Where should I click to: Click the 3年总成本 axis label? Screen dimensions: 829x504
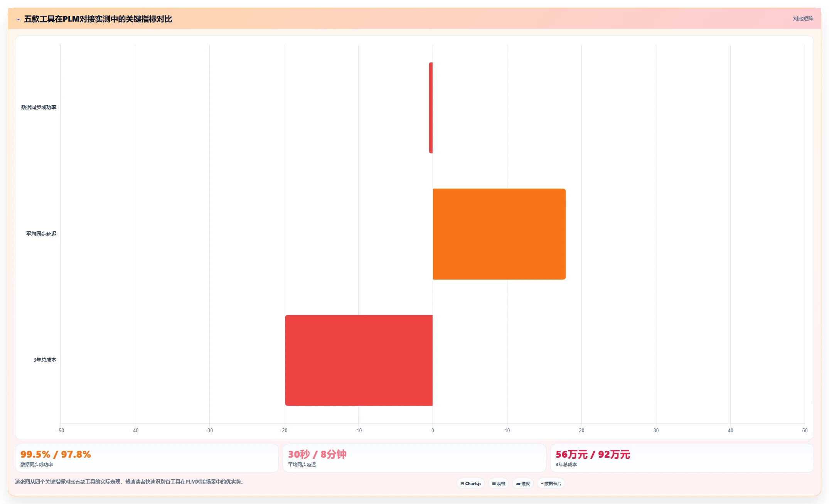click(x=45, y=360)
